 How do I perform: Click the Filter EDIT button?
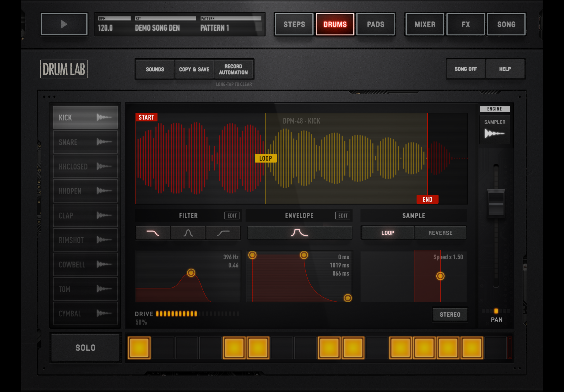pos(232,216)
